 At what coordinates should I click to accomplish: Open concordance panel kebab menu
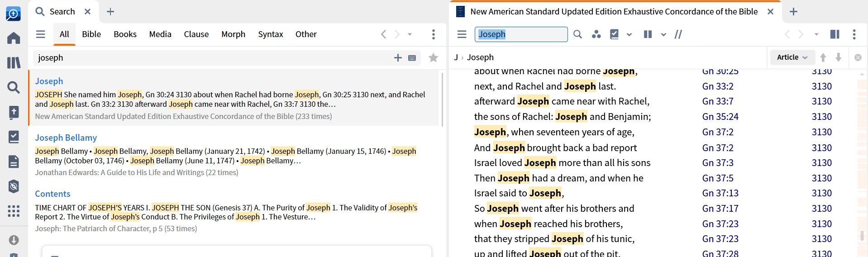point(854,34)
